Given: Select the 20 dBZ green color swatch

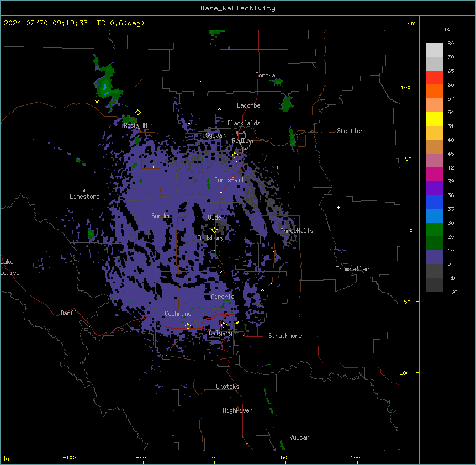Looking at the screenshot, I should 434,230.
